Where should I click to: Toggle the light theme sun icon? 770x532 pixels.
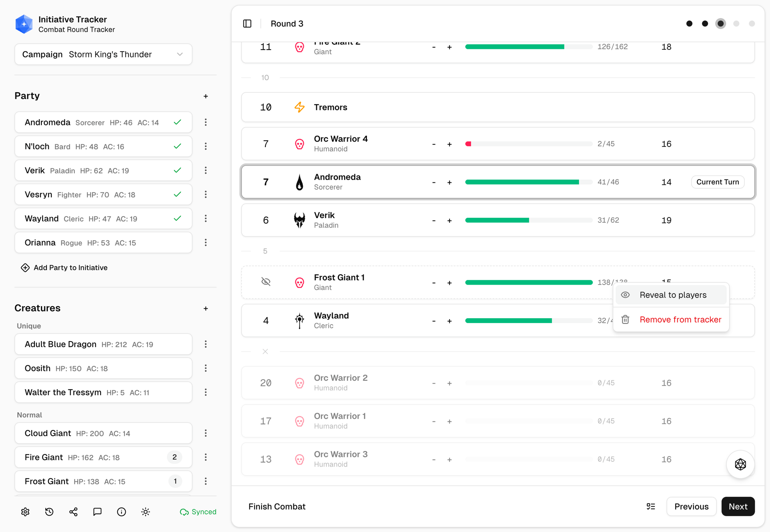[x=146, y=512]
